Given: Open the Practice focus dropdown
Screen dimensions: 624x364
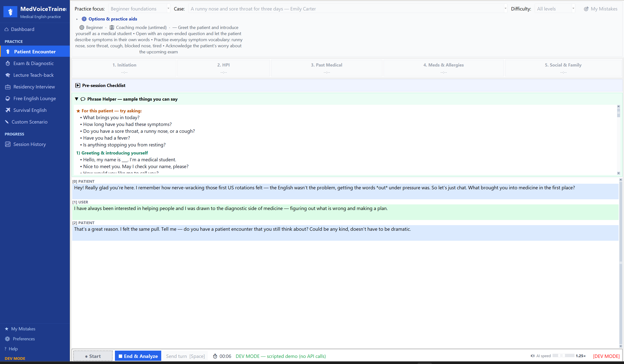Looking at the screenshot, I should click(x=139, y=9).
